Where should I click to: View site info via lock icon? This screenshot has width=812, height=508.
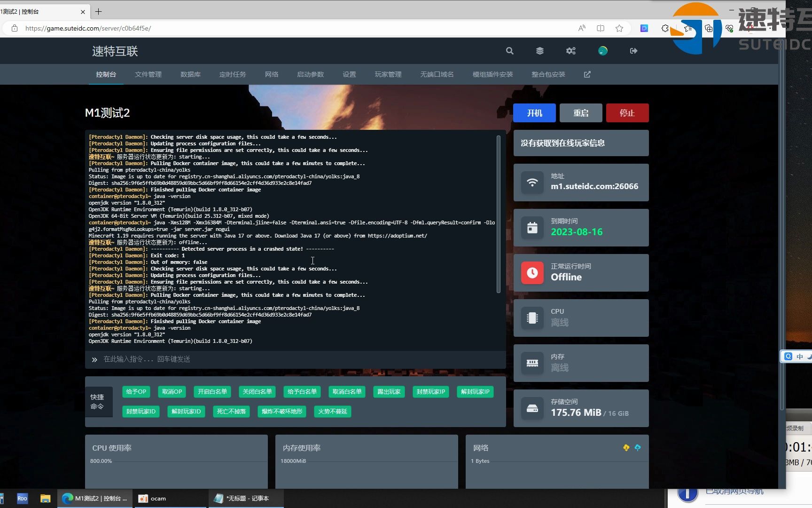pos(15,28)
